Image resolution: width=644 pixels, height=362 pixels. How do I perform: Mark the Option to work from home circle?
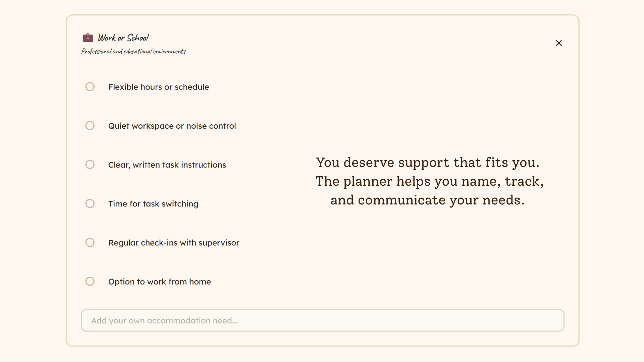[x=90, y=281]
